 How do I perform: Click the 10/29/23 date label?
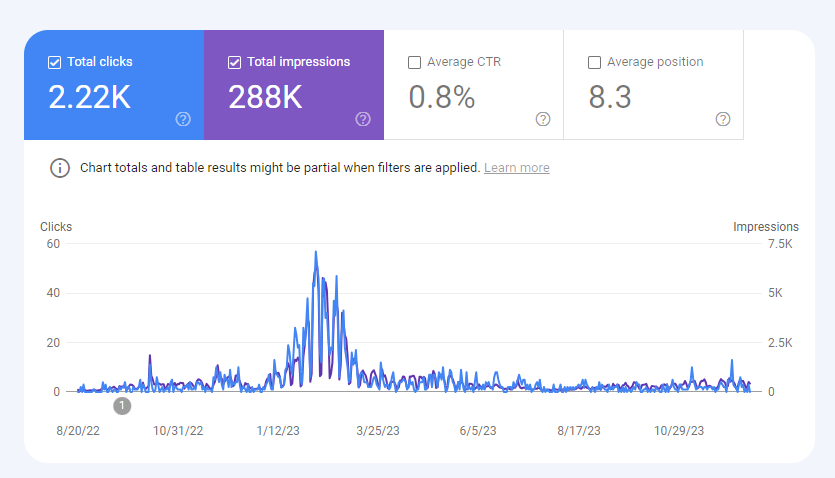[x=679, y=431]
